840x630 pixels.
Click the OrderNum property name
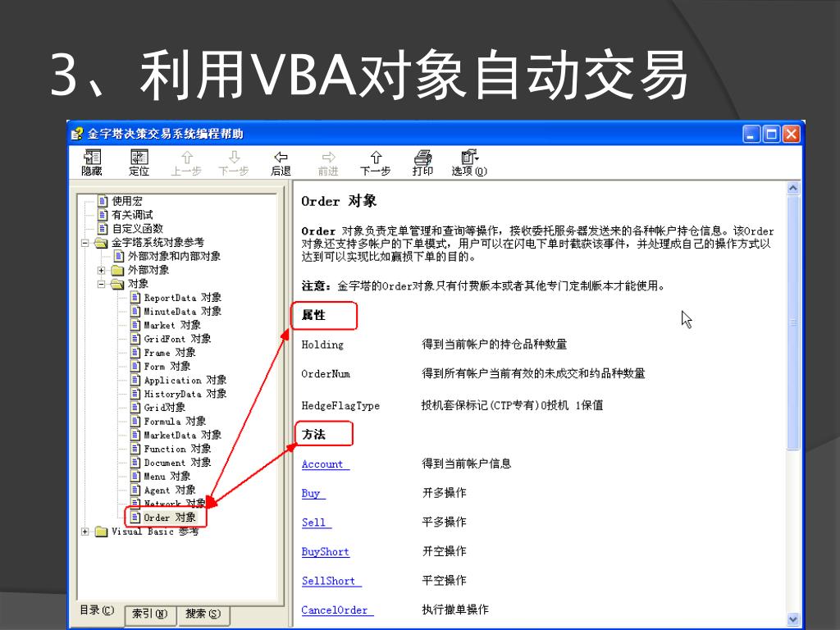325,374
